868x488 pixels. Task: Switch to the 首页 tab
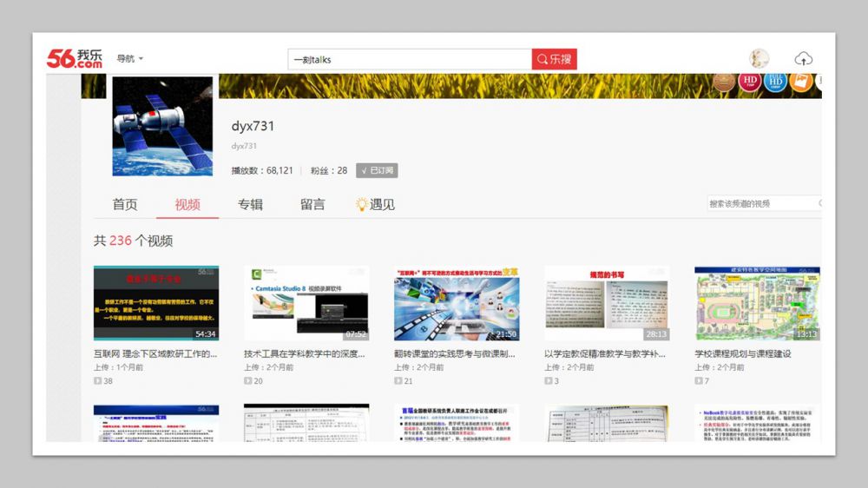coord(125,205)
